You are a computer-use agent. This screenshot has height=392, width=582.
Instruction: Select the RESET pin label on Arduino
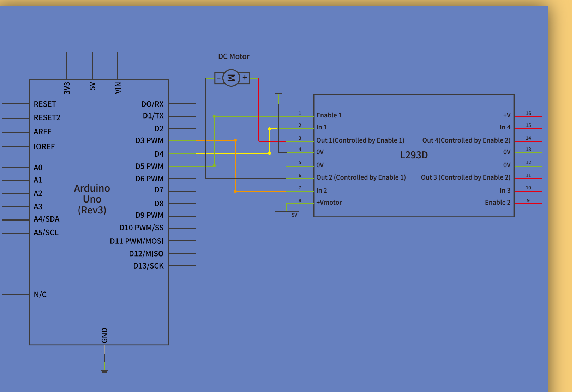pos(45,104)
